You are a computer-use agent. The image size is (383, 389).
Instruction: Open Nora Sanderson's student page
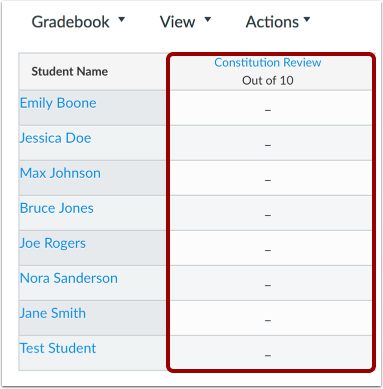69,278
